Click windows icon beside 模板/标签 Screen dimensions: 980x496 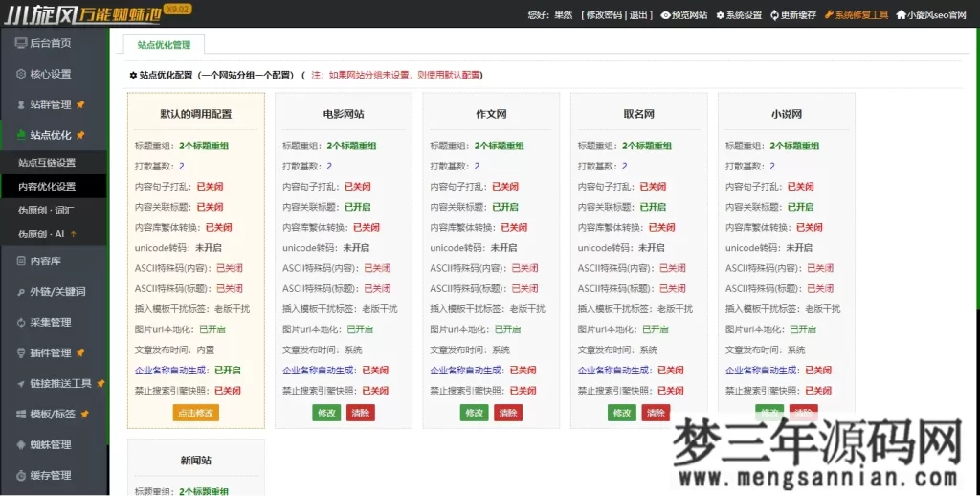coord(21,414)
